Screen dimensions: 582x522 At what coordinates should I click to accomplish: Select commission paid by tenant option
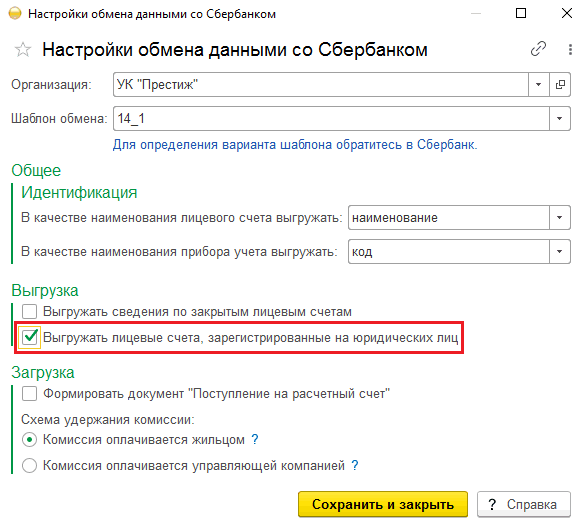point(29,440)
